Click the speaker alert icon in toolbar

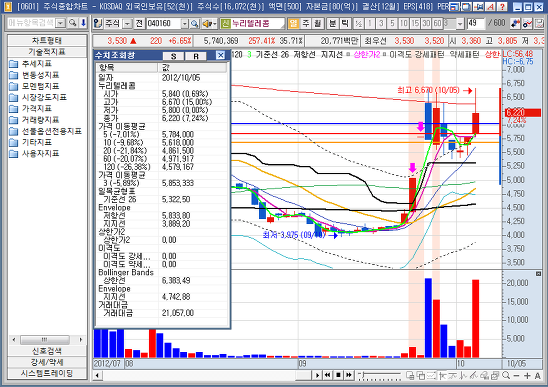(208, 23)
